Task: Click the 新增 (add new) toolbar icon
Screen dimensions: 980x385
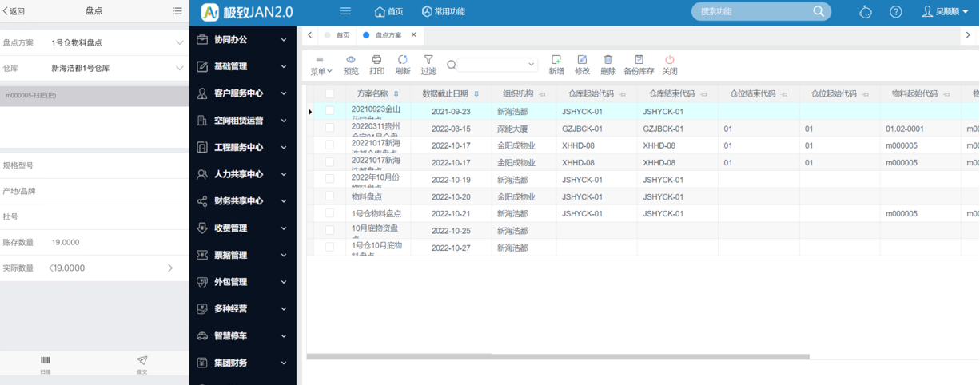Action: (x=556, y=60)
